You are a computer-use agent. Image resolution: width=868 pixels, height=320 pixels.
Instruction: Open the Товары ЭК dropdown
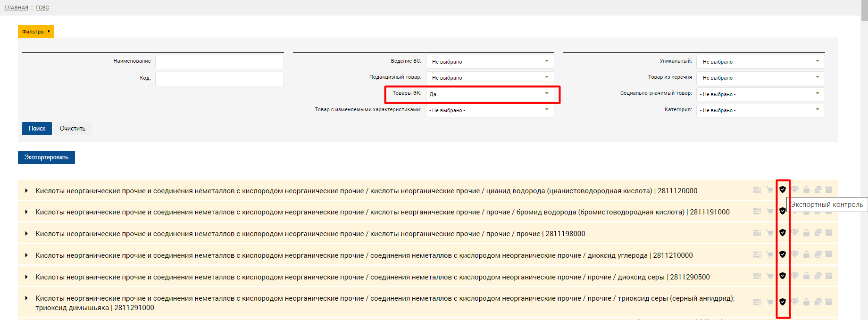(x=489, y=94)
